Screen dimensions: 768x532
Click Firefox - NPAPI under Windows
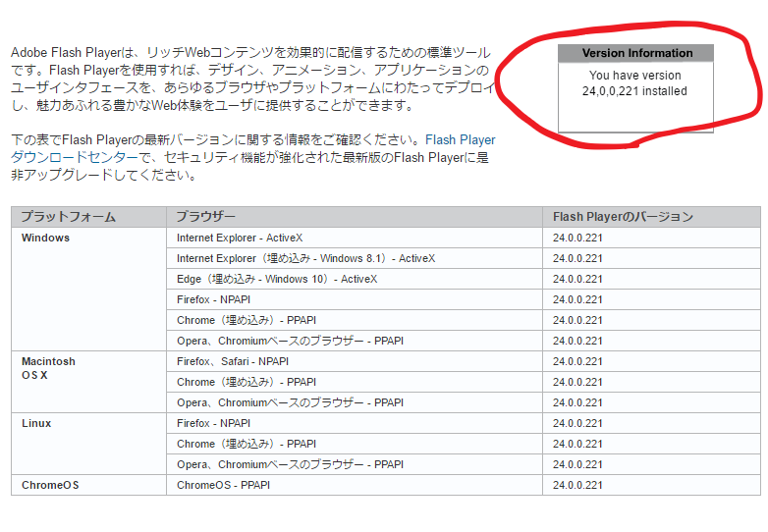coord(355,299)
